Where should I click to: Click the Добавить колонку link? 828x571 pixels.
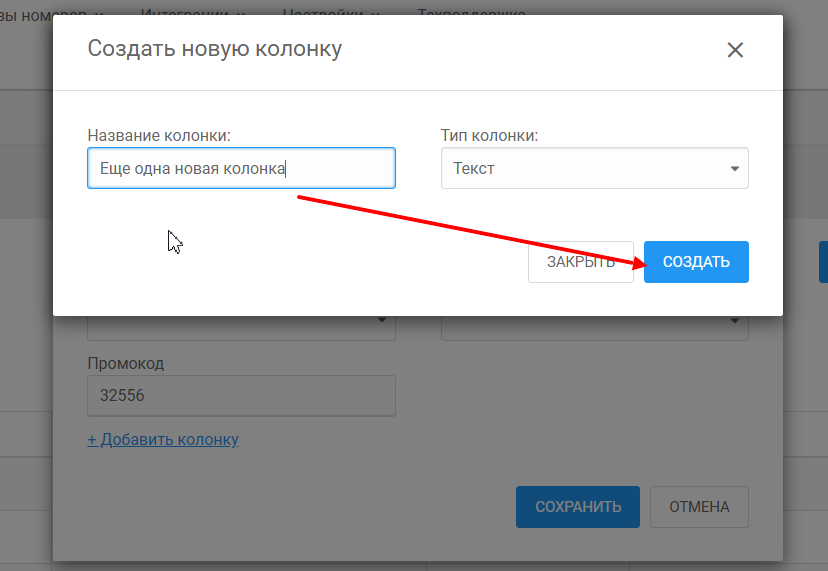pos(163,439)
